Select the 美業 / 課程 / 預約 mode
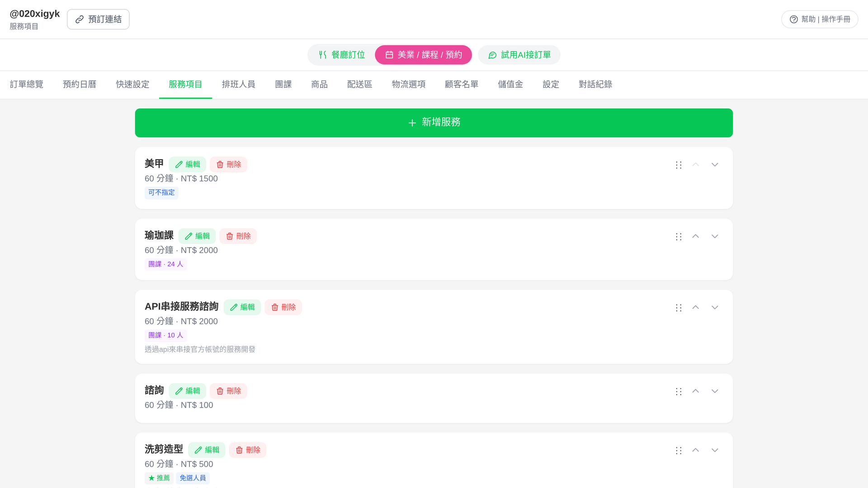868x488 pixels. [424, 55]
